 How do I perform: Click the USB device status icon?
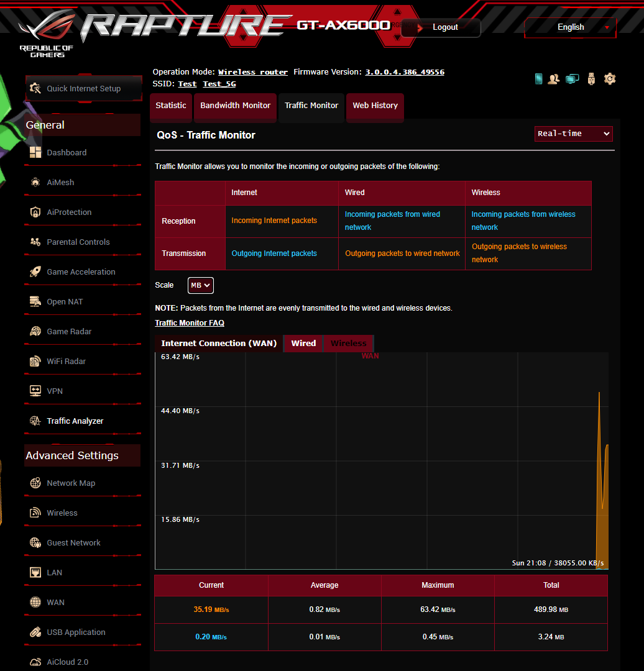click(x=591, y=79)
